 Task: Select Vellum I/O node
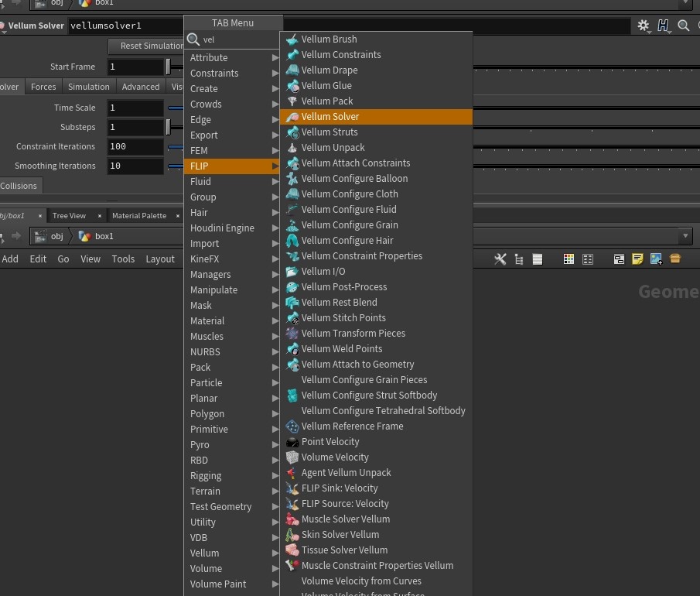pyautogui.click(x=376, y=271)
